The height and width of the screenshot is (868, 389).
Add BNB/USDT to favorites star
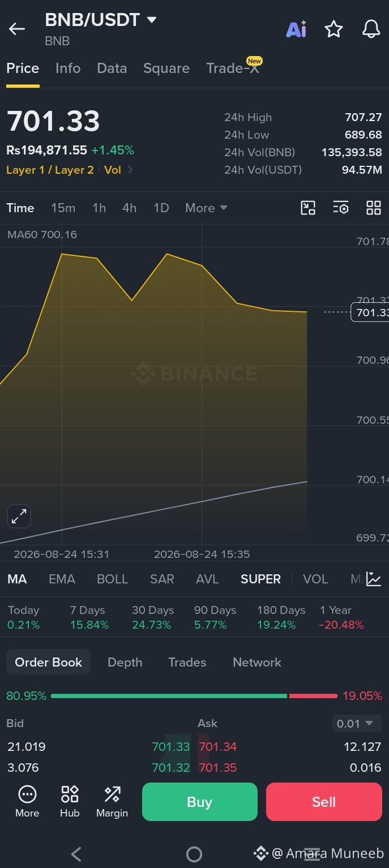334,29
